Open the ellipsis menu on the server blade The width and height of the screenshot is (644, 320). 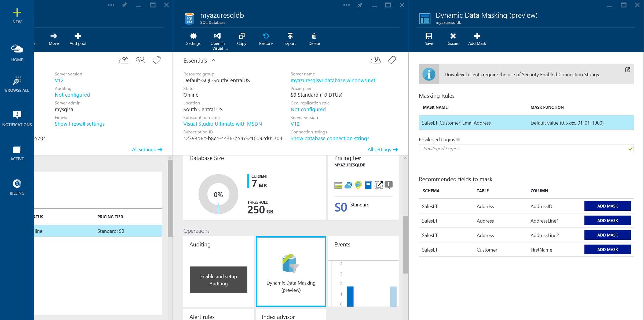tap(111, 5)
